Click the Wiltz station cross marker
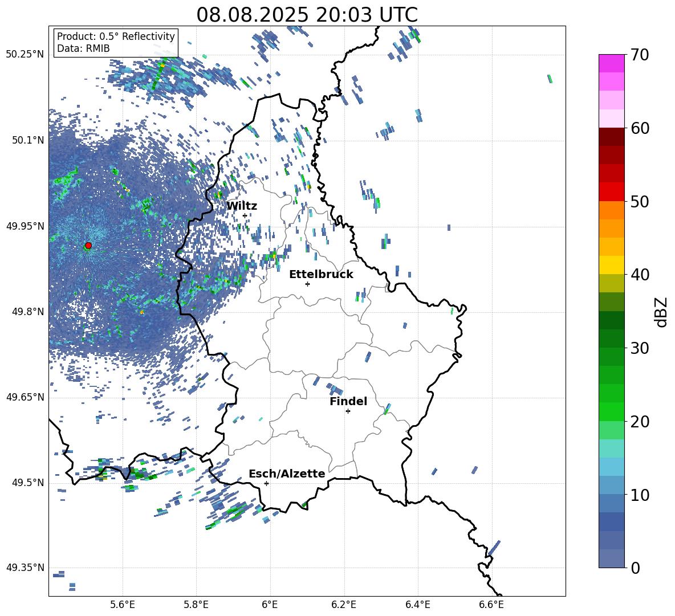The image size is (675, 616). [245, 216]
